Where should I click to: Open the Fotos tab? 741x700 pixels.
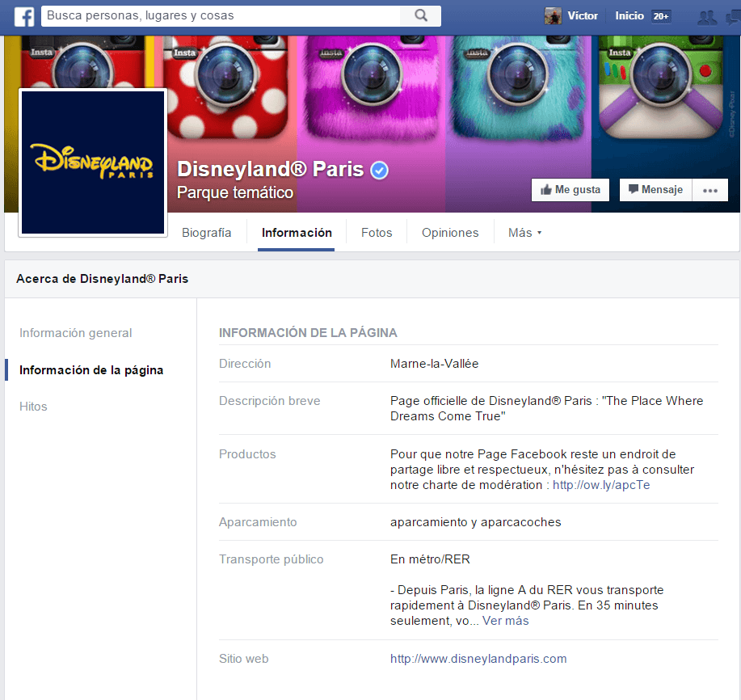coord(377,233)
